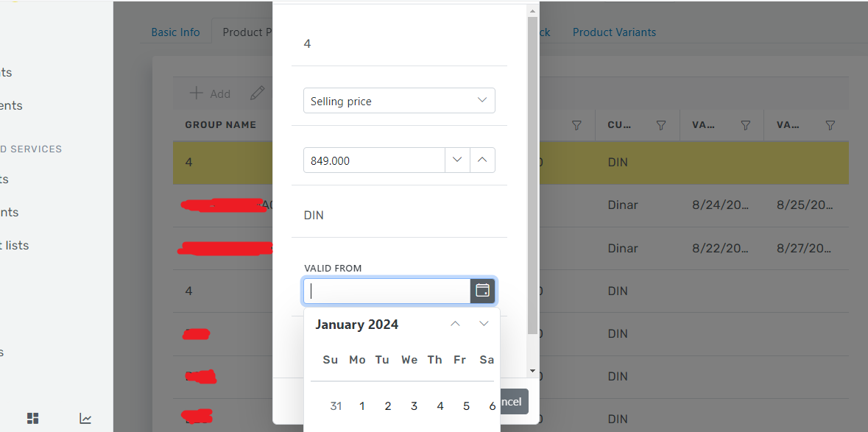Click the pencil edit icon in toolbar
This screenshot has width=868, height=432.
tap(257, 93)
